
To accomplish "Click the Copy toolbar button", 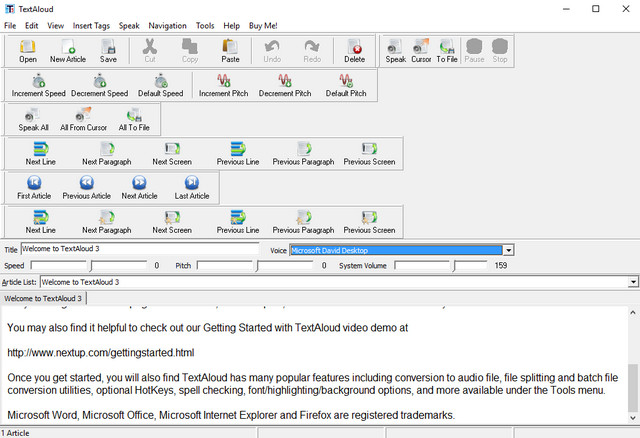I will [190, 51].
